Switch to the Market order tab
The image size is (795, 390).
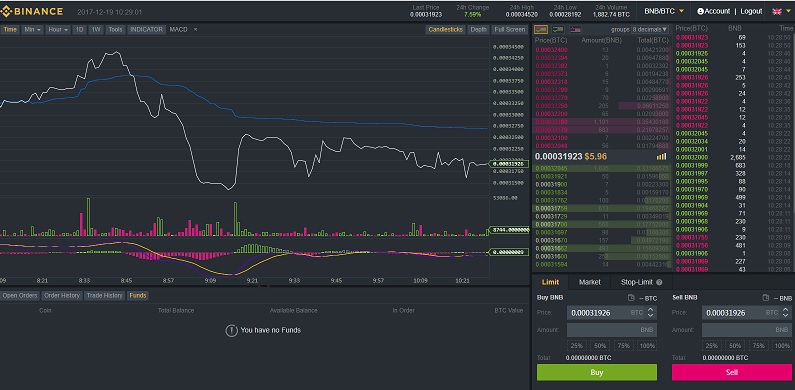coord(590,282)
